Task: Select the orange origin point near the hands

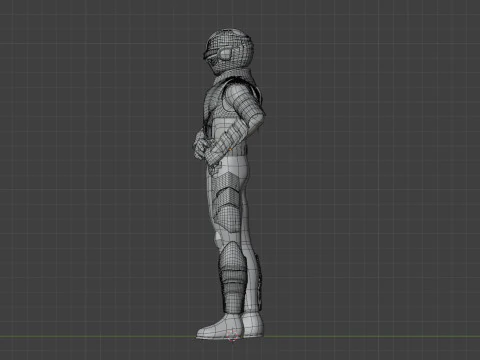Action: (x=230, y=150)
